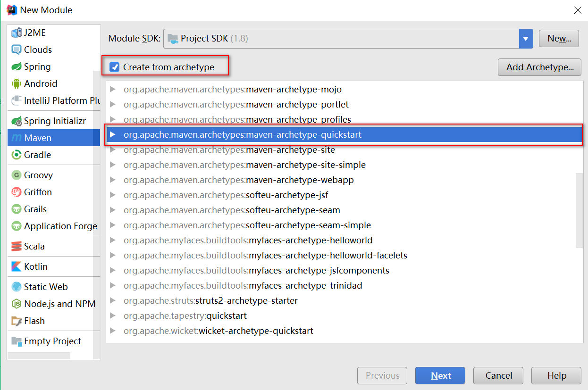Select the Kotlin module type label

36,266
